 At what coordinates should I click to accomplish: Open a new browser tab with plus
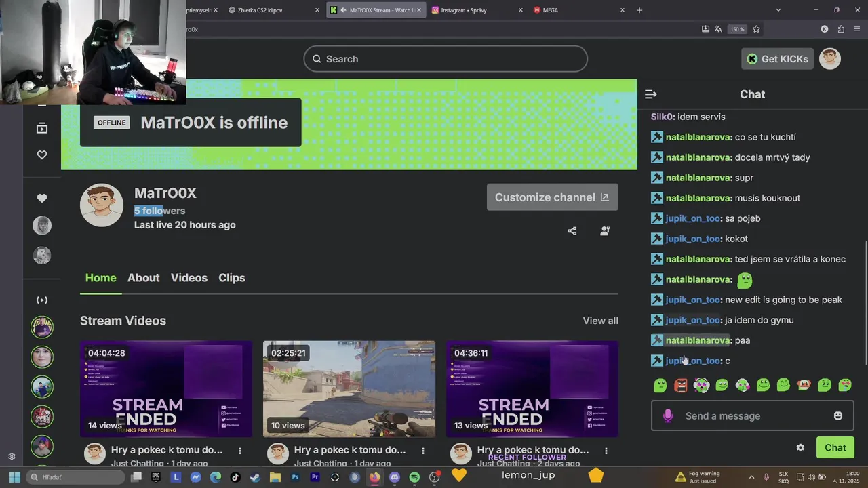pyautogui.click(x=639, y=10)
